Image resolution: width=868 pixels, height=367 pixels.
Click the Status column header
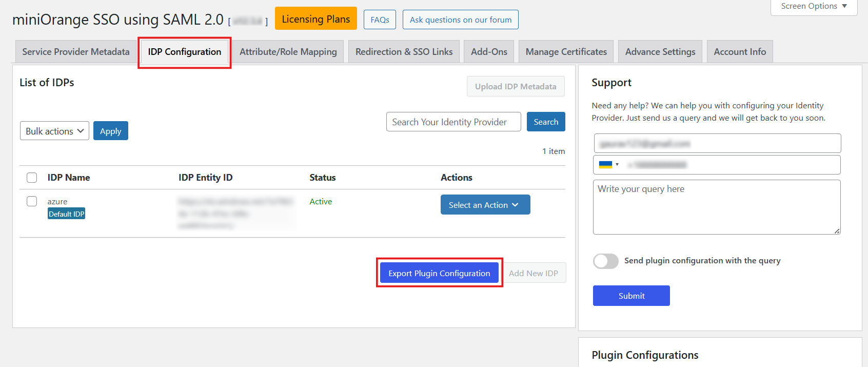pos(323,178)
